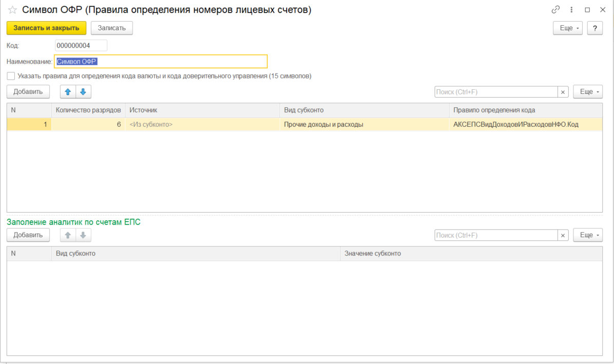
Task: Move the rule row down with blue arrow
Action: (x=83, y=92)
